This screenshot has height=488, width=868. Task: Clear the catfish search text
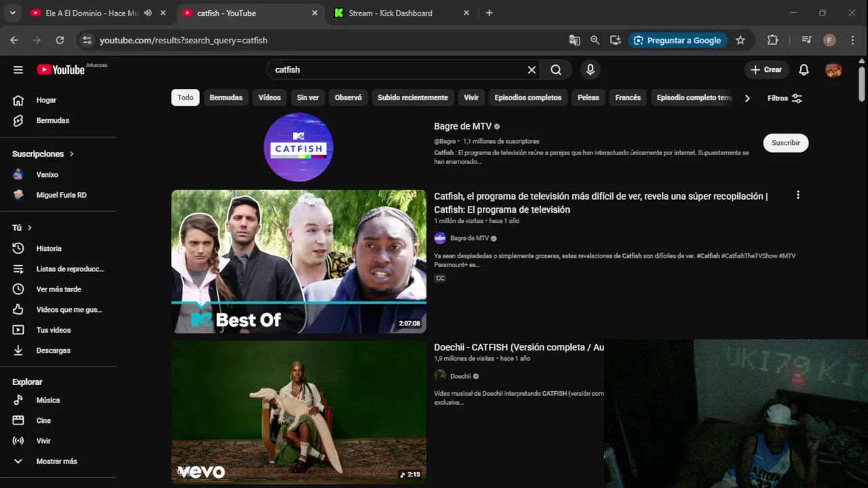(532, 70)
